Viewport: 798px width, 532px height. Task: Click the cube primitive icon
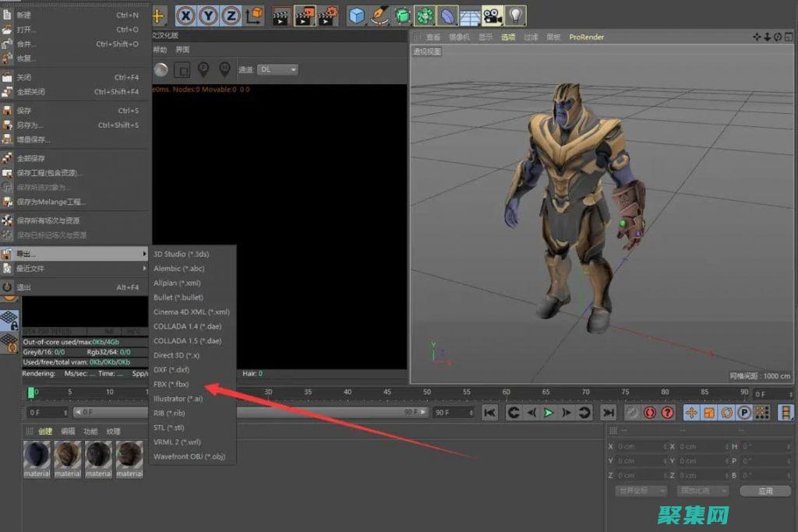coord(357,16)
